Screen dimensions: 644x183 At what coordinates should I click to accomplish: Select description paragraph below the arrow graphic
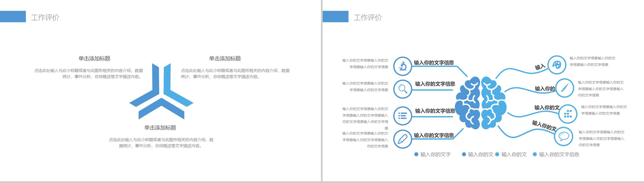(161, 143)
